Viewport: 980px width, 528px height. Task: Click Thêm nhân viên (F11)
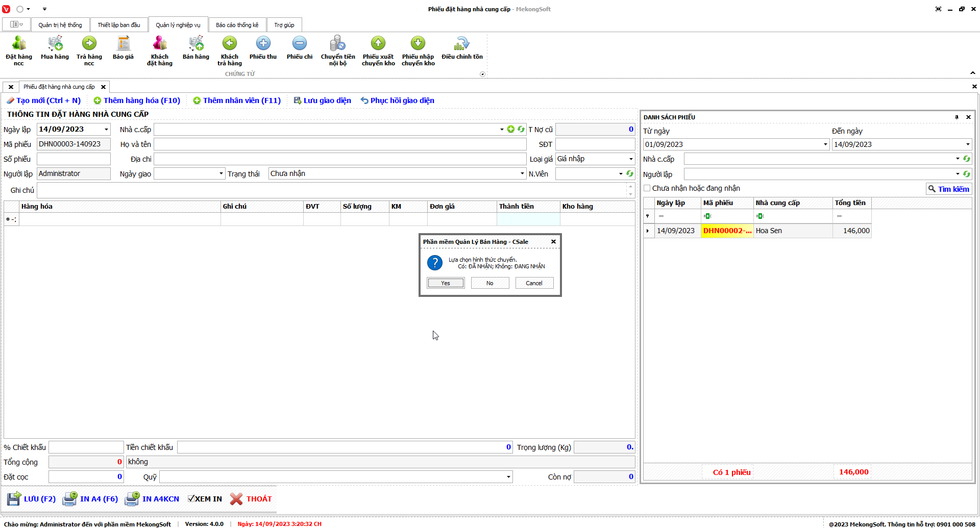point(237,100)
